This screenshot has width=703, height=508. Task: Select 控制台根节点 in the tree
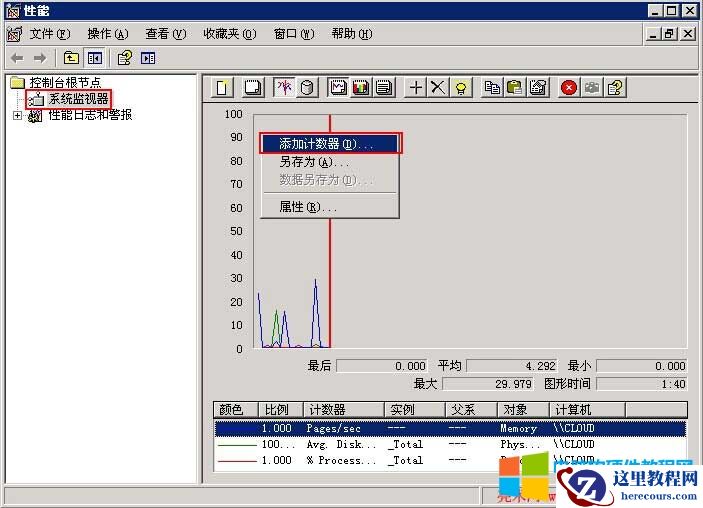click(65, 82)
